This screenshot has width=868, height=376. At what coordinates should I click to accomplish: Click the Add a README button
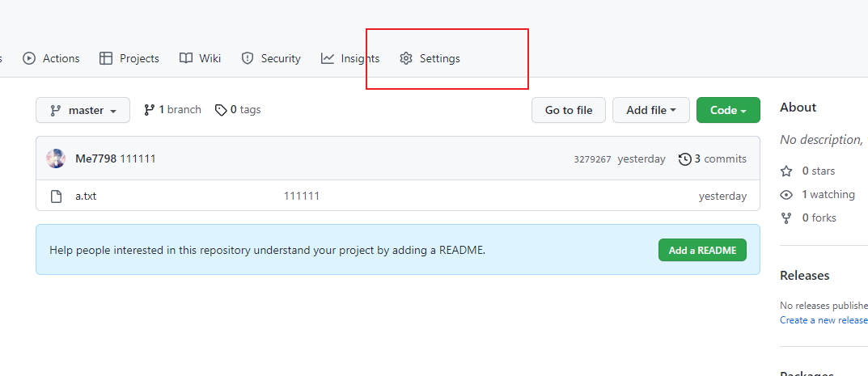702,250
